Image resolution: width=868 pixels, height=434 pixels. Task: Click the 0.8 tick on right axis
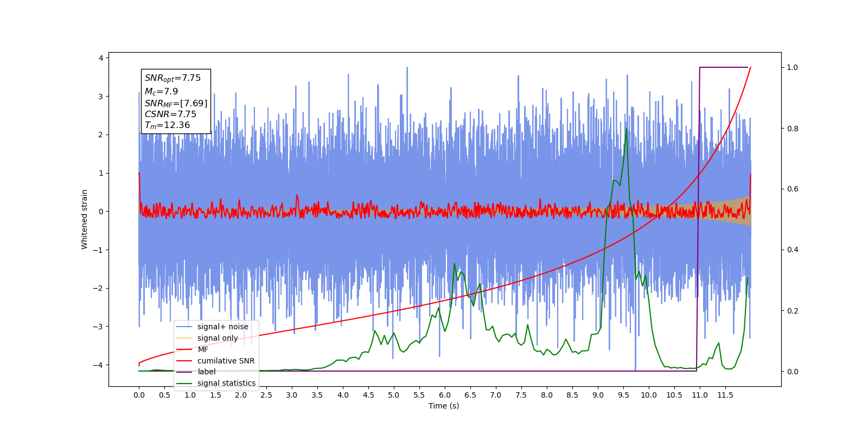(x=793, y=129)
